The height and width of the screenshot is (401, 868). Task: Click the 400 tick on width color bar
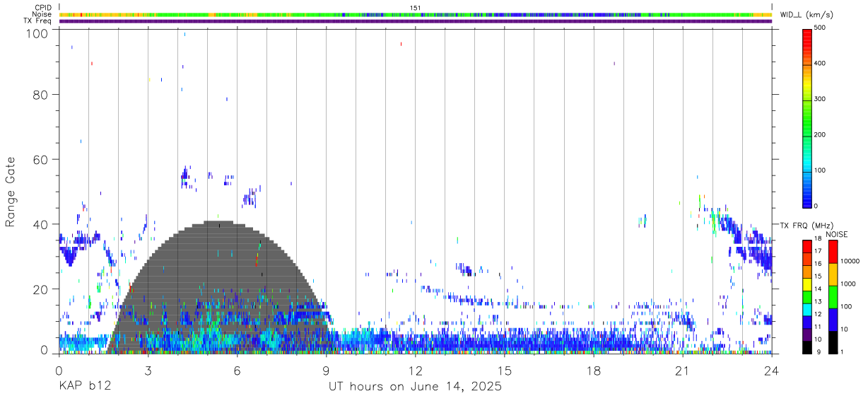[x=821, y=64]
